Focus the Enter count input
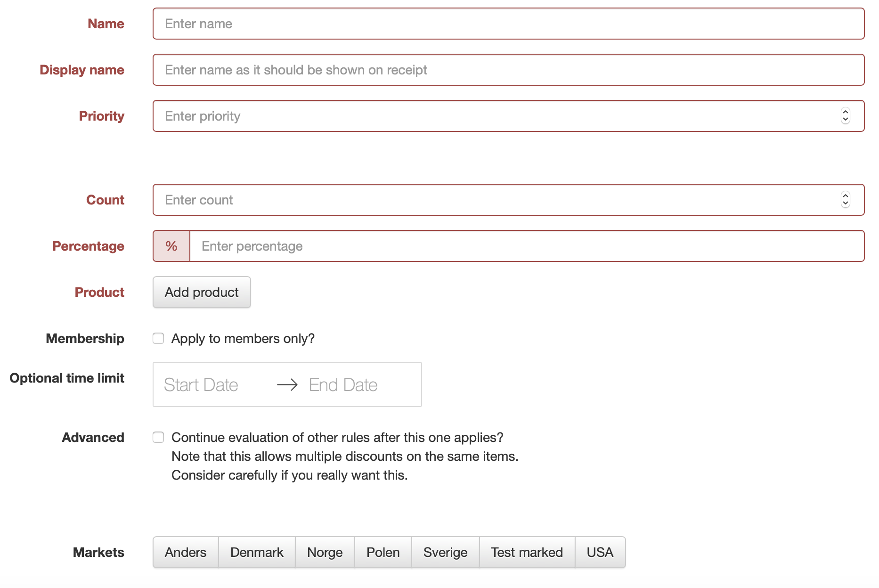 pyautogui.click(x=495, y=200)
